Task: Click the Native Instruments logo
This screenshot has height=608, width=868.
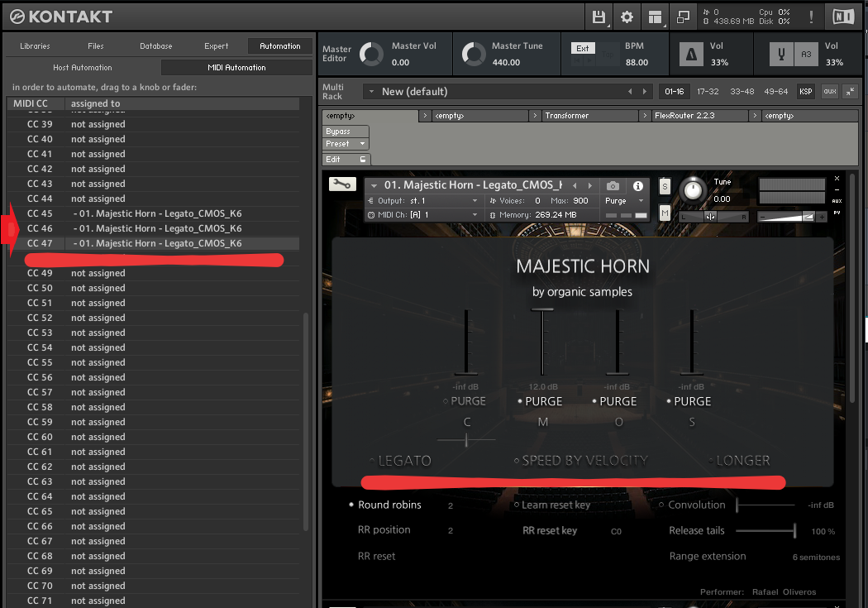Action: tap(844, 17)
